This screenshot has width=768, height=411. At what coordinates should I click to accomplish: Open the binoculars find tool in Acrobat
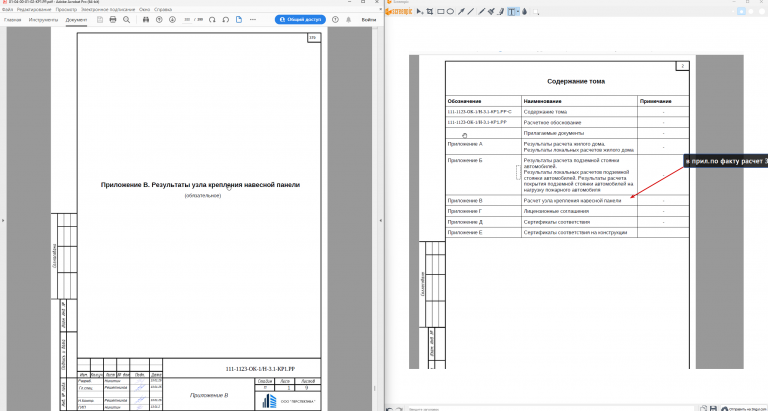point(145,20)
